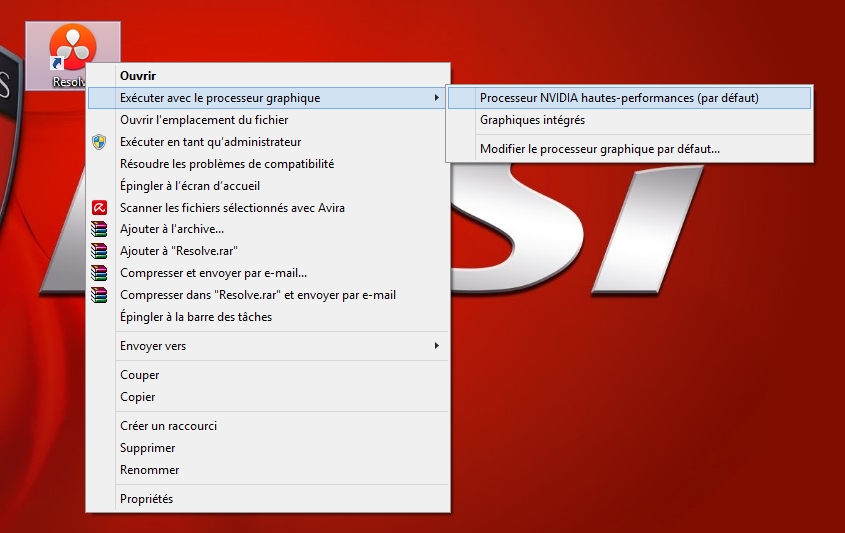The width and height of the screenshot is (845, 533).
Task: Click Créer un raccourci
Action: point(268,426)
